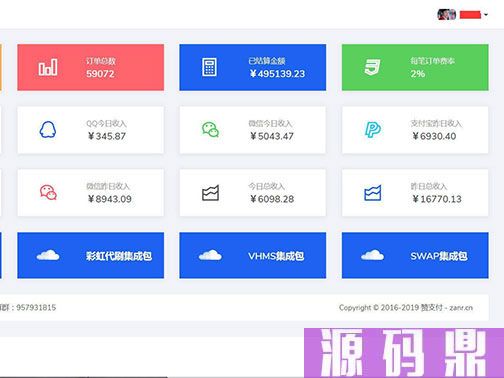Click the bar chart icon on red card

(x=48, y=67)
